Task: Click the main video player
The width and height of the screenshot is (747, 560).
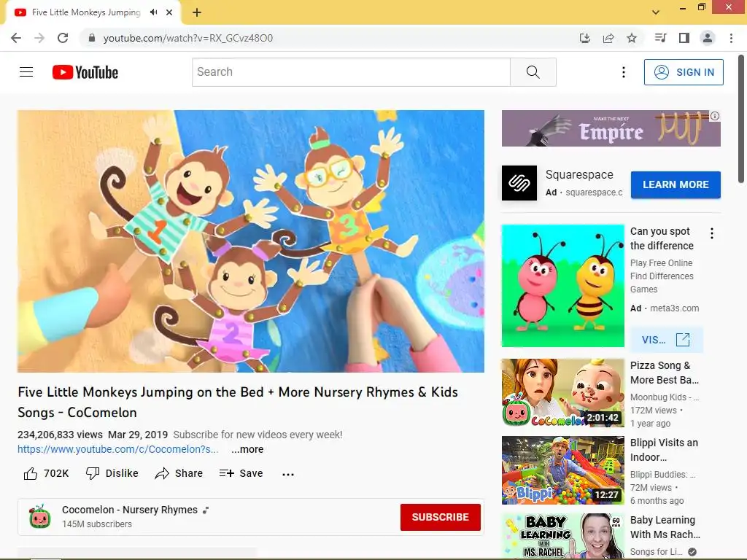Action: click(x=251, y=241)
